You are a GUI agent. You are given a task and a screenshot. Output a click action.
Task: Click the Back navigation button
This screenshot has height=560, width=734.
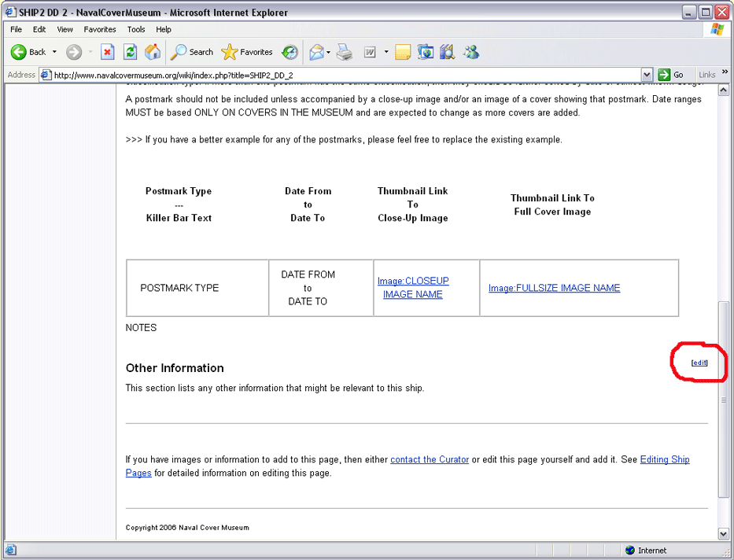[28, 52]
